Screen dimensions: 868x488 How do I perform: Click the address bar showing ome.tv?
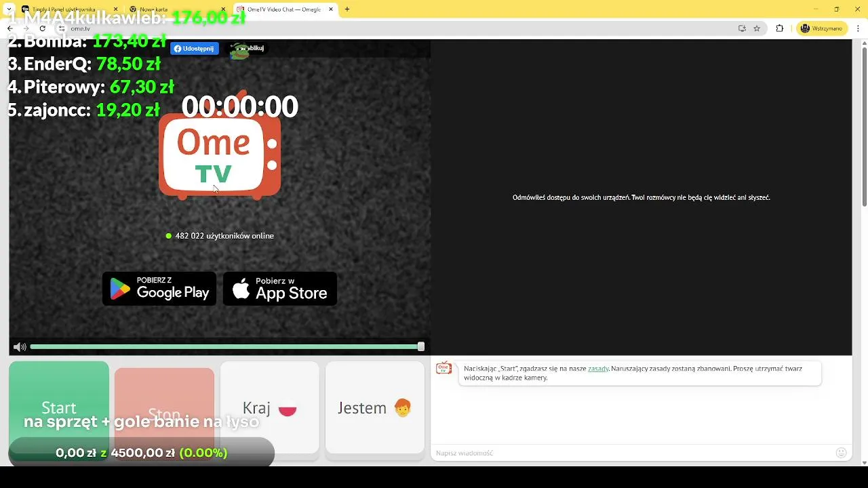(400, 28)
